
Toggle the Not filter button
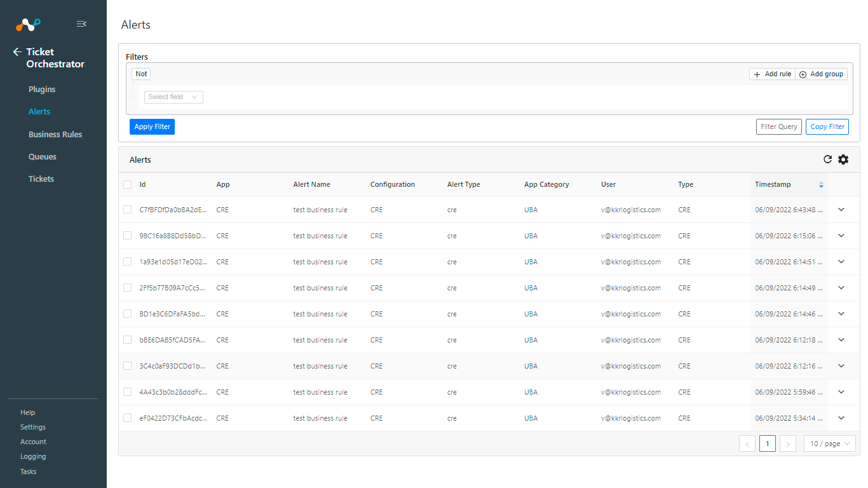point(141,74)
